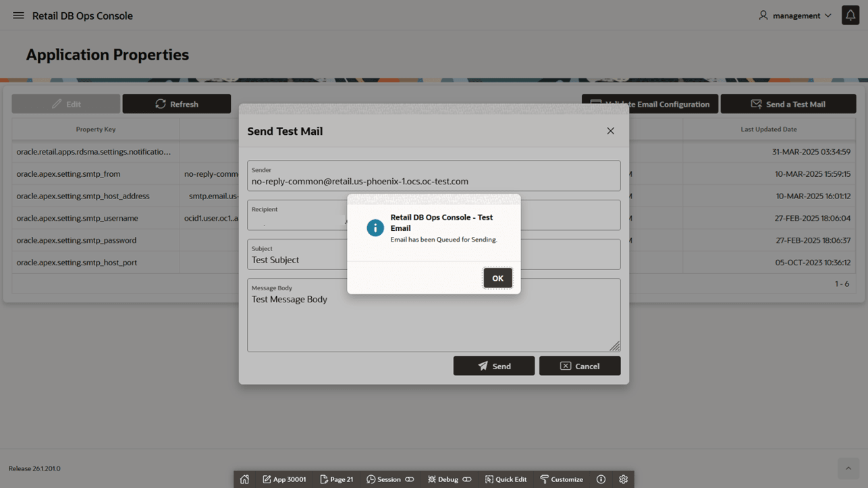Open developer toolbar settings gear
Image resolution: width=868 pixels, height=488 pixels.
623,479
